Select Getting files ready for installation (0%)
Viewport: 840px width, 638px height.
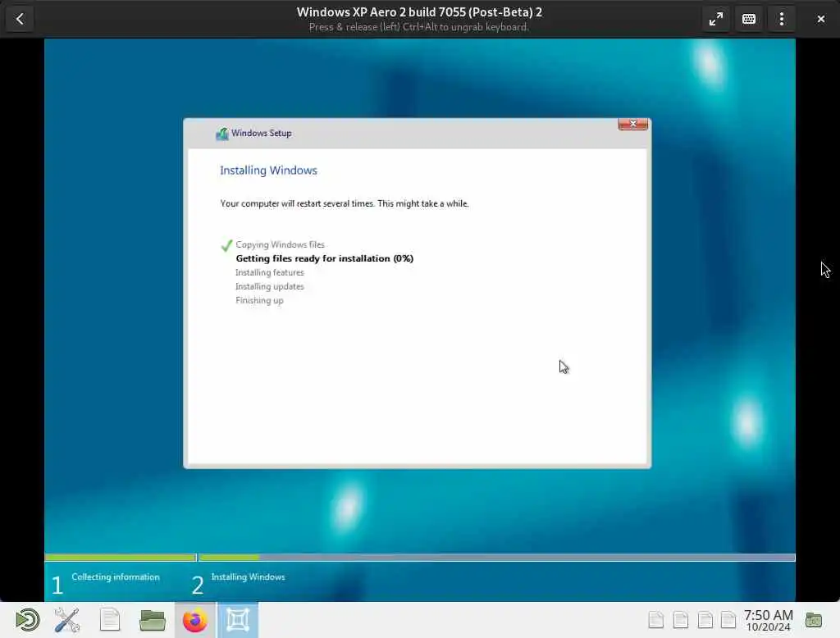pos(325,259)
